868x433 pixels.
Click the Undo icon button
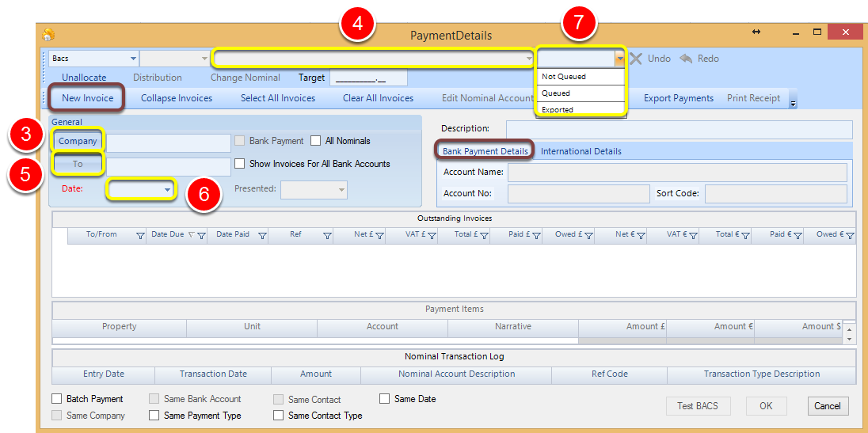[636, 59]
